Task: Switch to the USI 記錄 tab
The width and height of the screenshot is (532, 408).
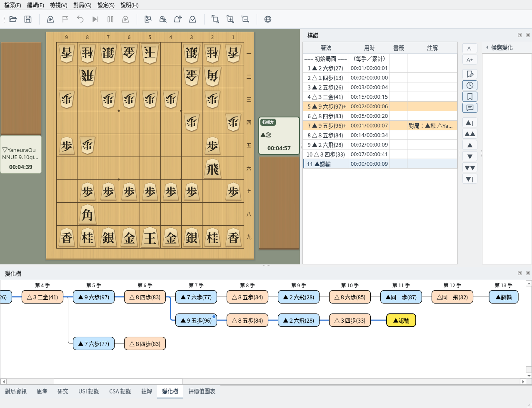Action: pyautogui.click(x=89, y=391)
